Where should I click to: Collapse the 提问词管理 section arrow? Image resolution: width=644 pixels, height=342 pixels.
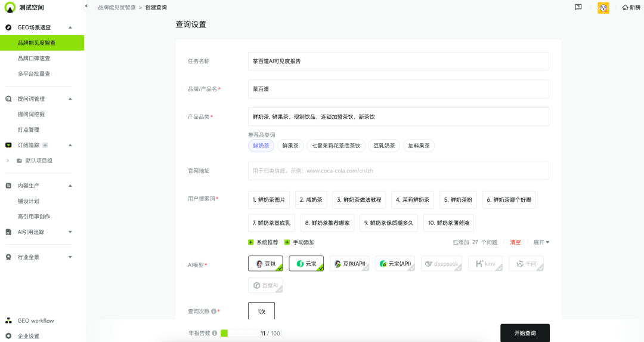click(70, 99)
